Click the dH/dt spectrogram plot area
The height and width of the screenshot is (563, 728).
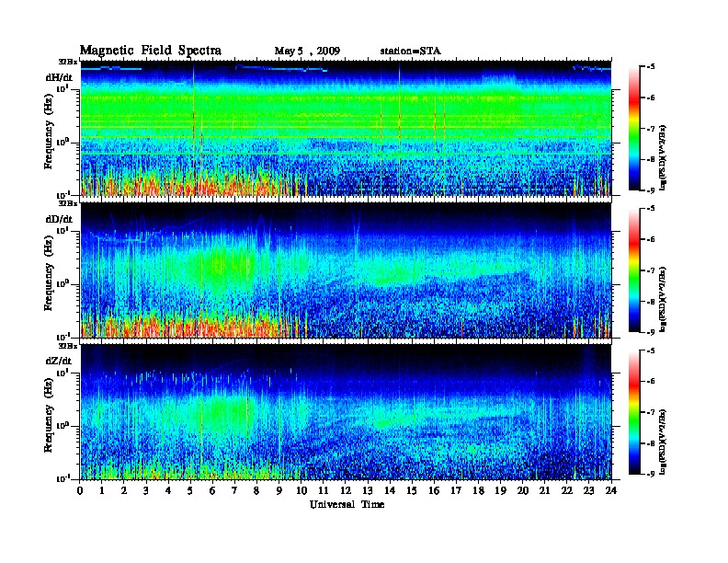346,128
